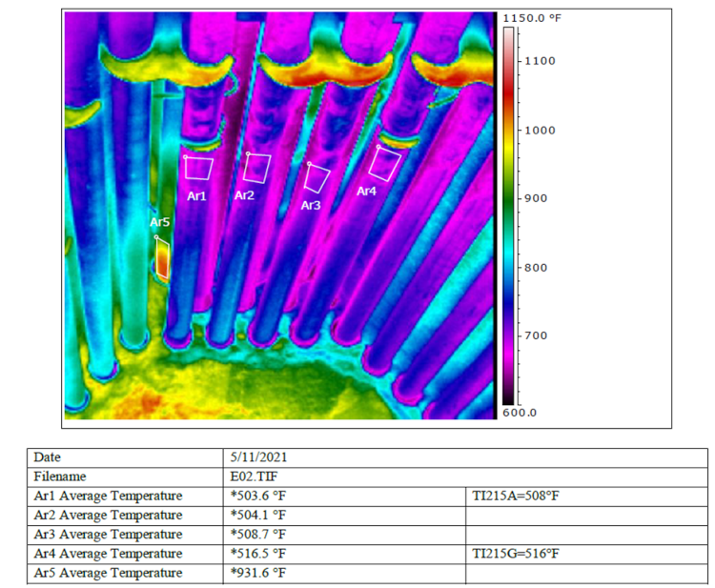The image size is (715, 588).
Task: Select the Ar1 measurement box
Action: (x=198, y=168)
